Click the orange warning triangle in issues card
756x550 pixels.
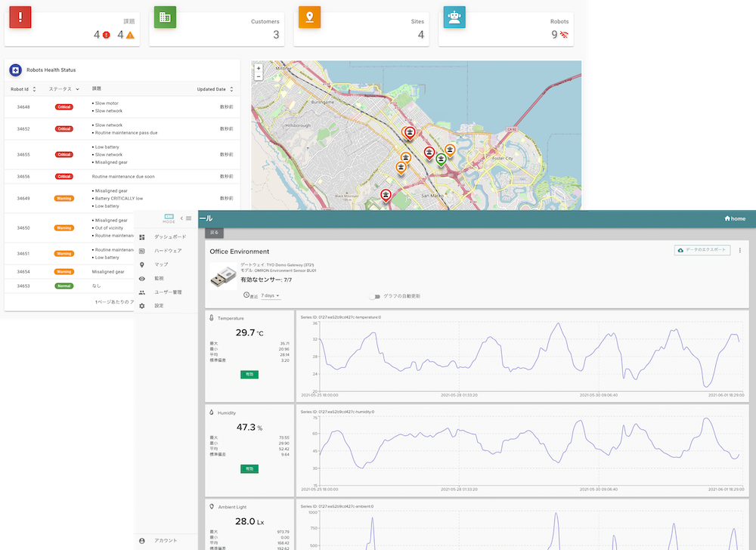tap(130, 35)
